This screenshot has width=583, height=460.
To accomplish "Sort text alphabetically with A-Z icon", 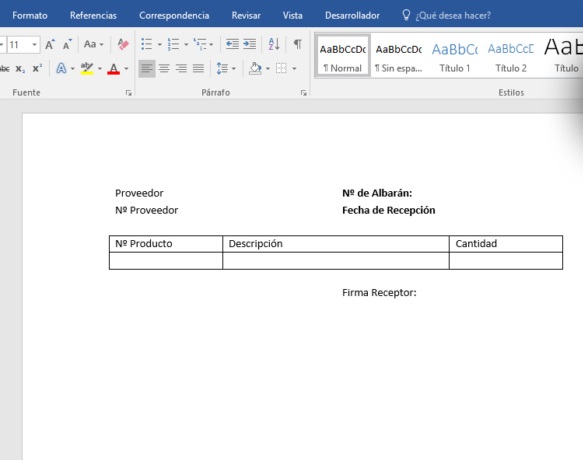I will 274,44.
